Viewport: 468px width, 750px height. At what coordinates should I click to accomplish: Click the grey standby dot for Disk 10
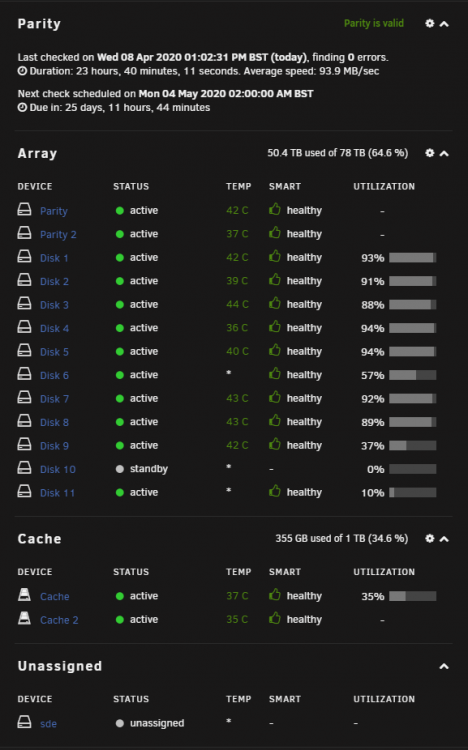120,469
